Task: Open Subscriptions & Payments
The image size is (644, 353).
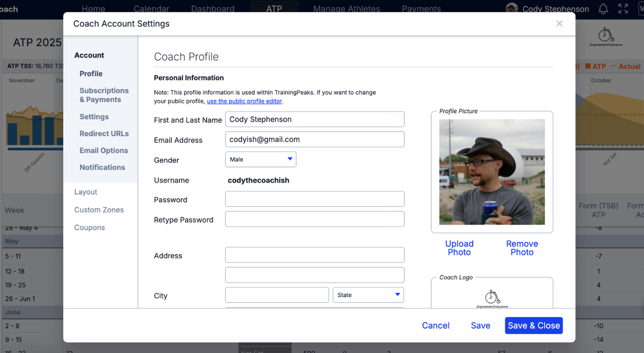Action: pyautogui.click(x=104, y=95)
